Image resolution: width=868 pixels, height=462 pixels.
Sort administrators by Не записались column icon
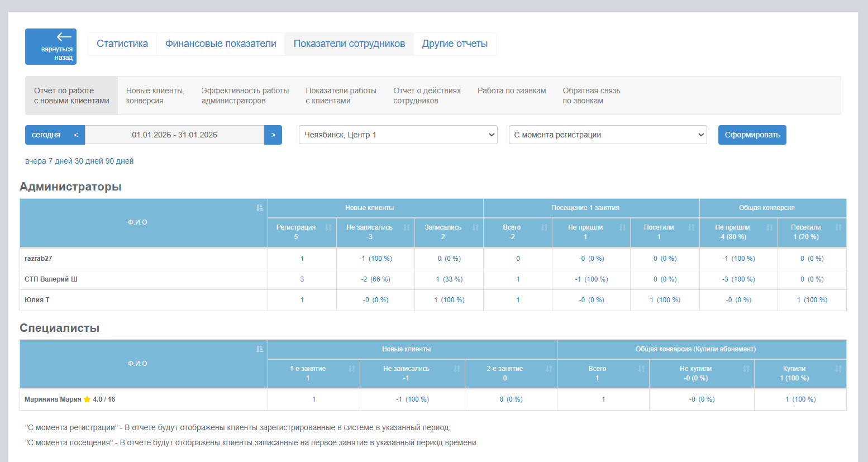[407, 227]
